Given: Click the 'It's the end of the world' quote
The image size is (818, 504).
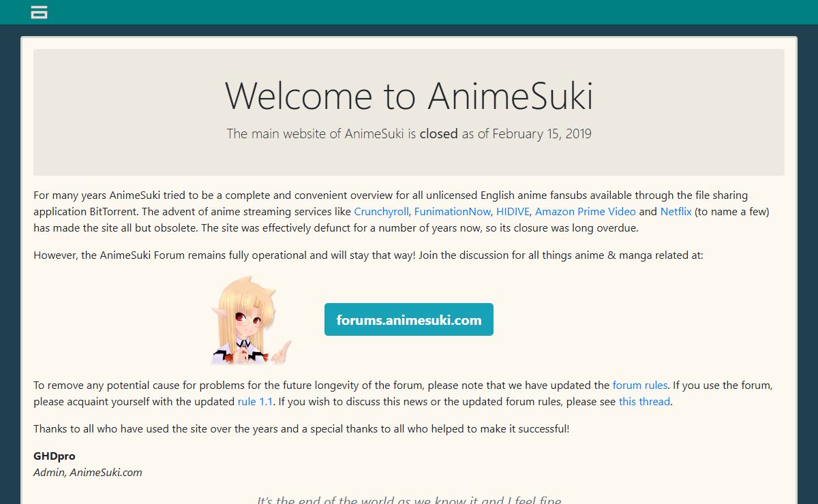Looking at the screenshot, I should click(x=409, y=500).
